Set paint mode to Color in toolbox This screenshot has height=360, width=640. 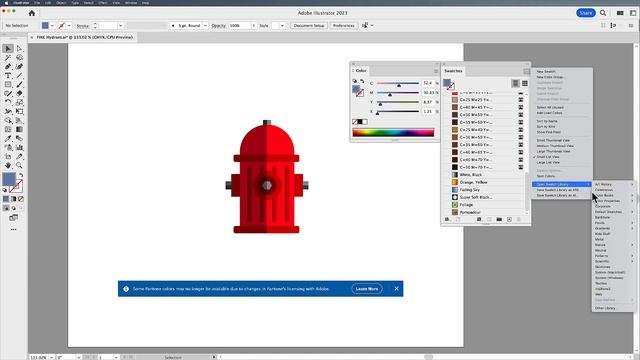(6, 199)
